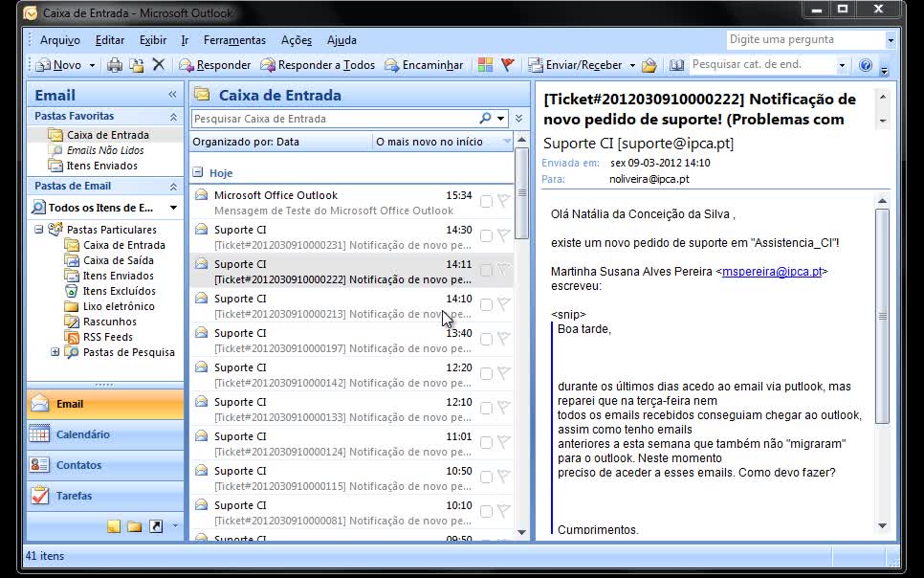Screen dimensions: 924x578
Task: Click the reading pane body scrollbar thumb
Action: 882,316
